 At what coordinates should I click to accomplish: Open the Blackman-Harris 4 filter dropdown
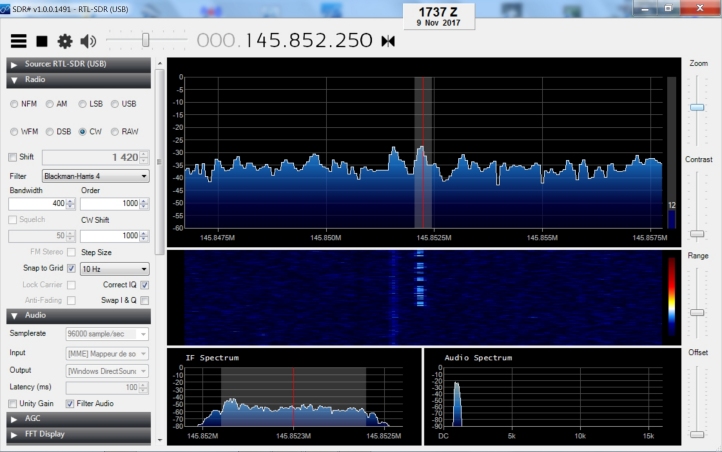click(x=95, y=176)
